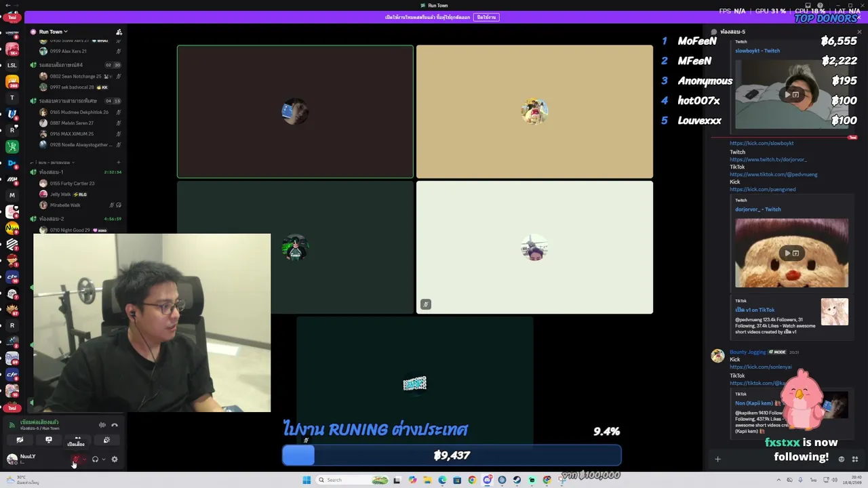Open Bounty Jogging's avatar in chat
This screenshot has width=868, height=488.
pos(717,357)
